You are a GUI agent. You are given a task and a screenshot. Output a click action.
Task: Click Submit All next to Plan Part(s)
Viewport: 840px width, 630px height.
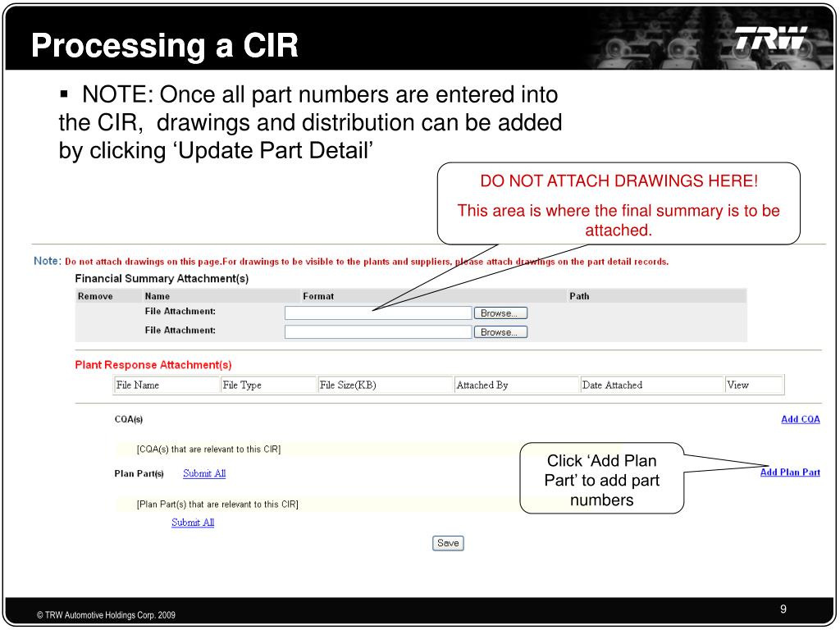pyautogui.click(x=204, y=473)
